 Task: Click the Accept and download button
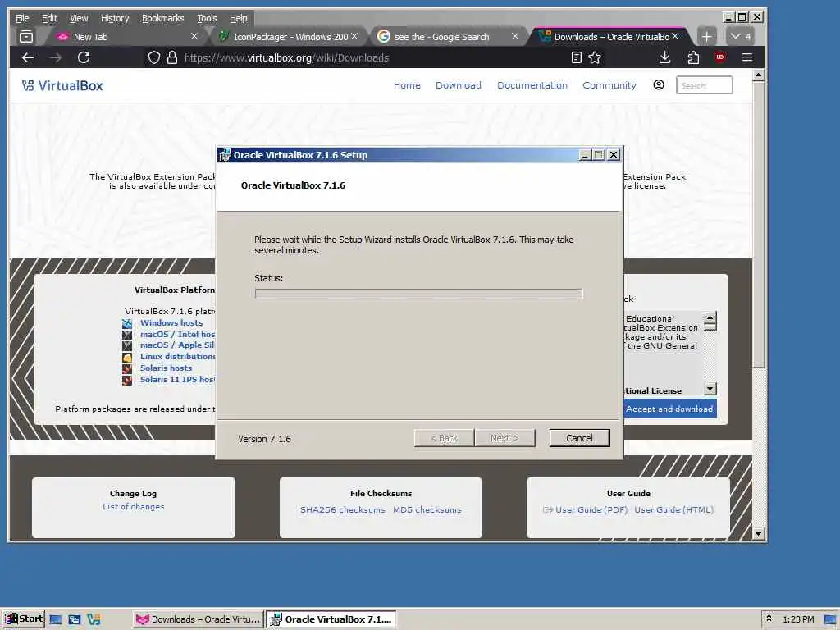tap(669, 409)
